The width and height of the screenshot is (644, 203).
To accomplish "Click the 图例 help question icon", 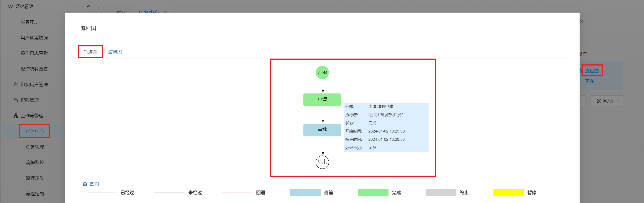I will 85,184.
